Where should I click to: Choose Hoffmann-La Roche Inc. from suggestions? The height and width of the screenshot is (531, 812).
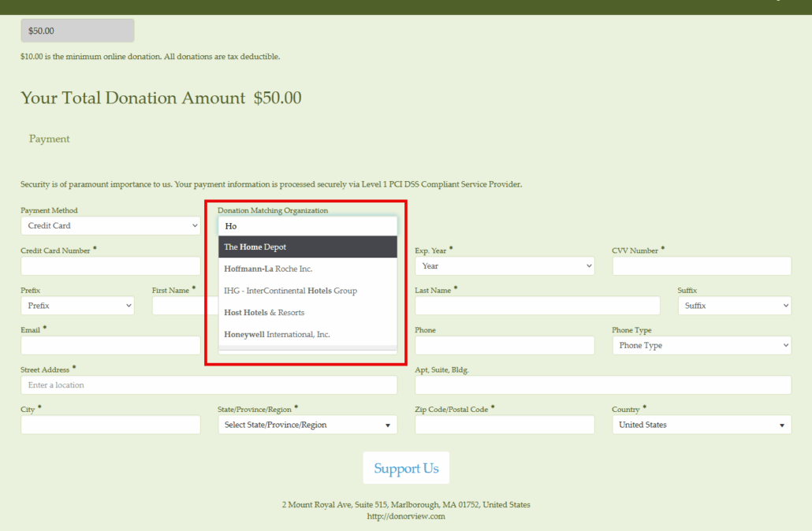(307, 269)
